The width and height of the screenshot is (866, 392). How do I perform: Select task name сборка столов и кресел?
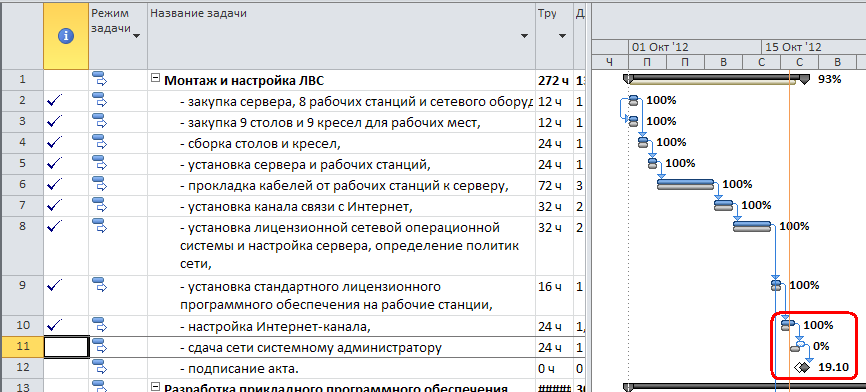coord(260,143)
